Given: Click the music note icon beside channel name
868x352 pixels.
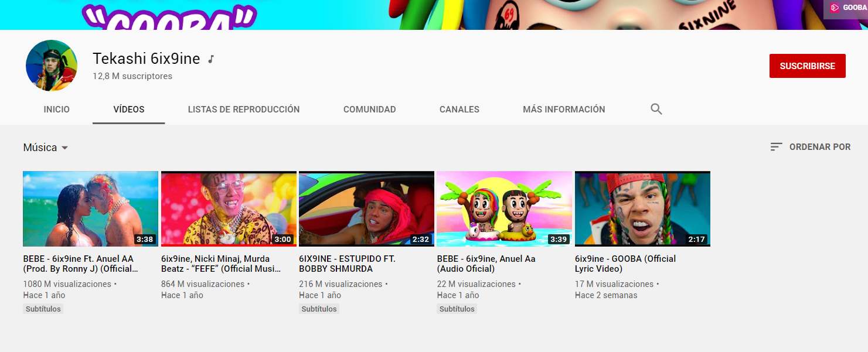Looking at the screenshot, I should (211, 59).
